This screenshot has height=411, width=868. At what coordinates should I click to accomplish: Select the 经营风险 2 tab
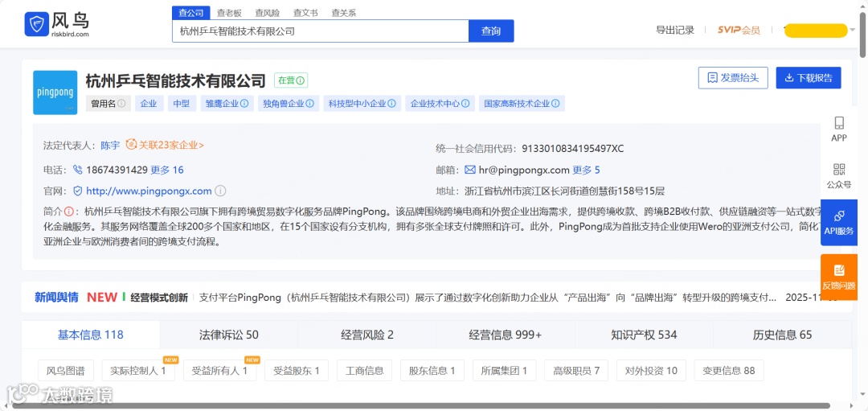point(367,335)
